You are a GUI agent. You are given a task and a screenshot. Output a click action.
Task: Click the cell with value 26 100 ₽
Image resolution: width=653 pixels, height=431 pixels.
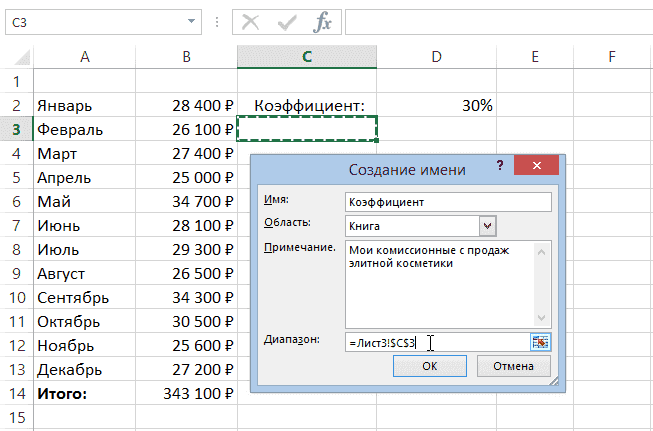click(186, 130)
